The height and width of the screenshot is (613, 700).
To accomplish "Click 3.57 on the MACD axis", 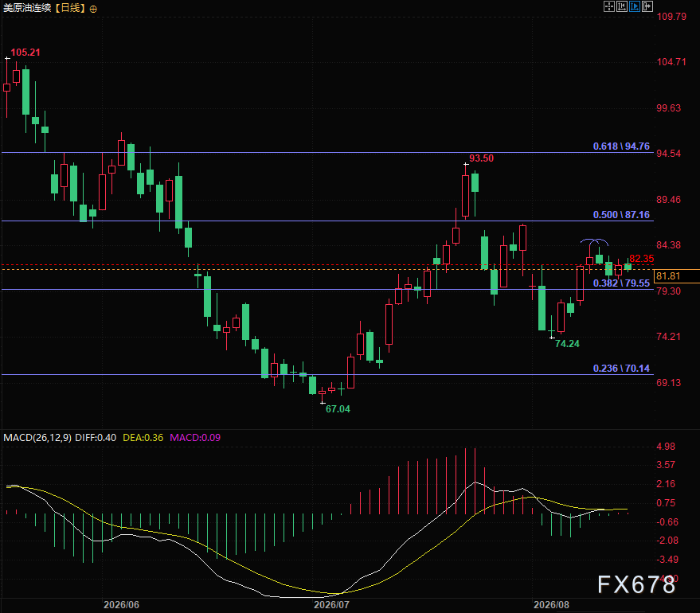I will 666,465.
